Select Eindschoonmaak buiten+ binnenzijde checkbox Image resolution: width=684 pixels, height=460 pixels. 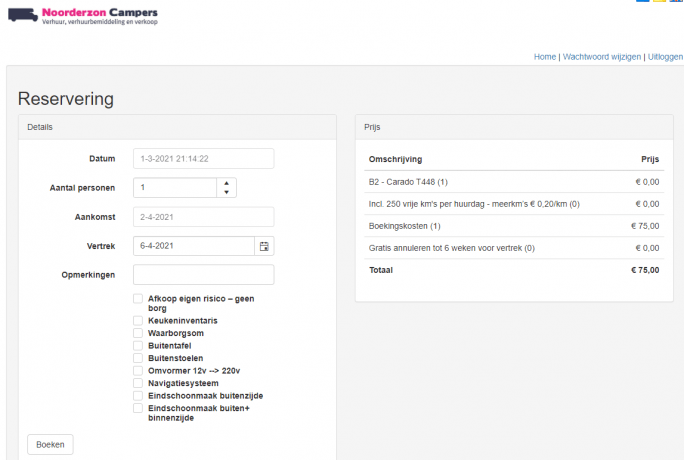138,408
